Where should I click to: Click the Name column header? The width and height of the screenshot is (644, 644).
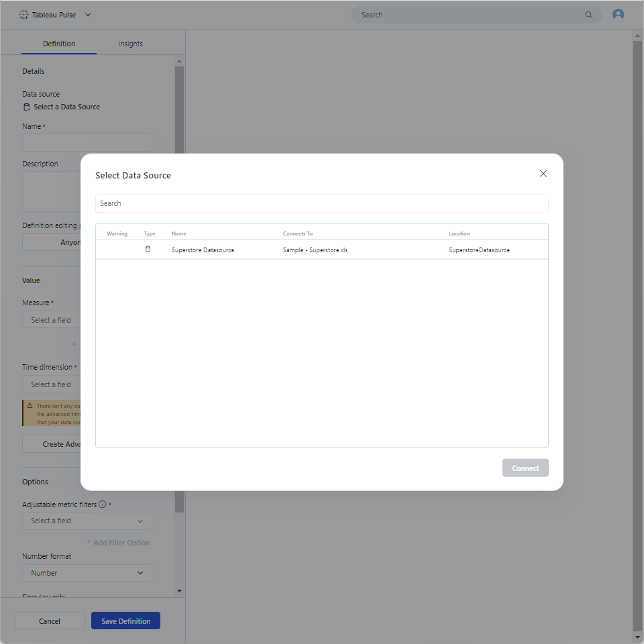pos(178,233)
